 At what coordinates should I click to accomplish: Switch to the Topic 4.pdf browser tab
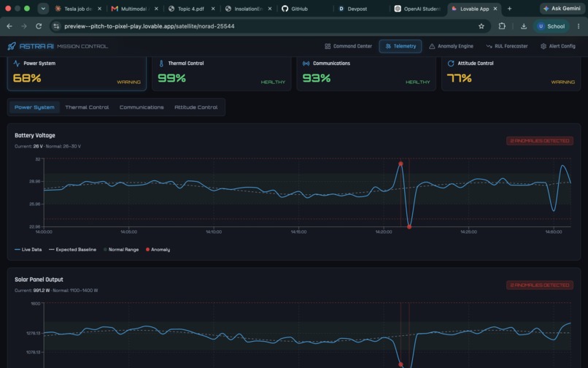(x=191, y=9)
